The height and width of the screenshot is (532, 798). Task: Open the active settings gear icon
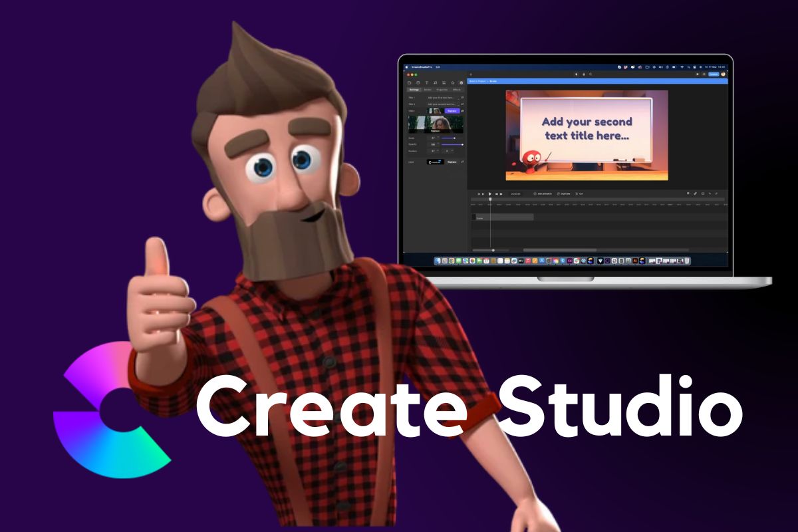[462, 82]
